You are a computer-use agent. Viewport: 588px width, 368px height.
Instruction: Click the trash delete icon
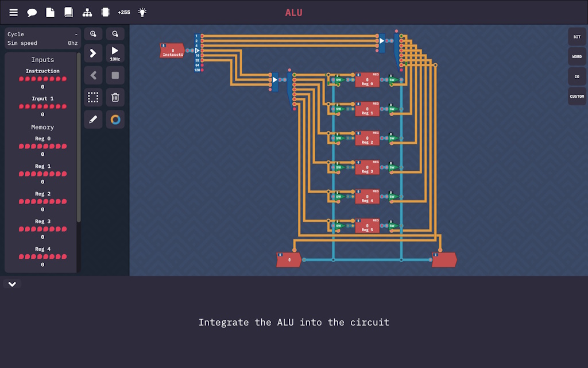115,98
